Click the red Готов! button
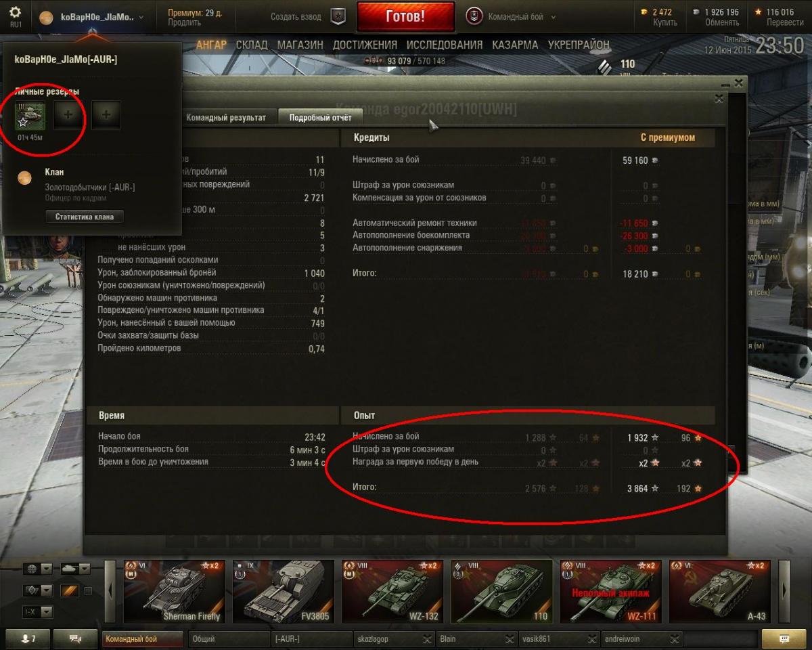Screen dimensions: 812x650 pyautogui.click(x=405, y=16)
